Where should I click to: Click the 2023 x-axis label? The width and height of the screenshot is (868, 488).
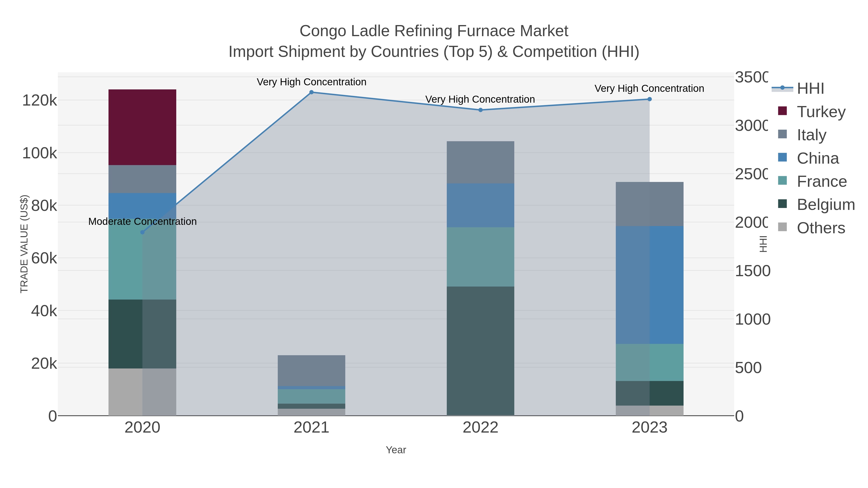650,428
